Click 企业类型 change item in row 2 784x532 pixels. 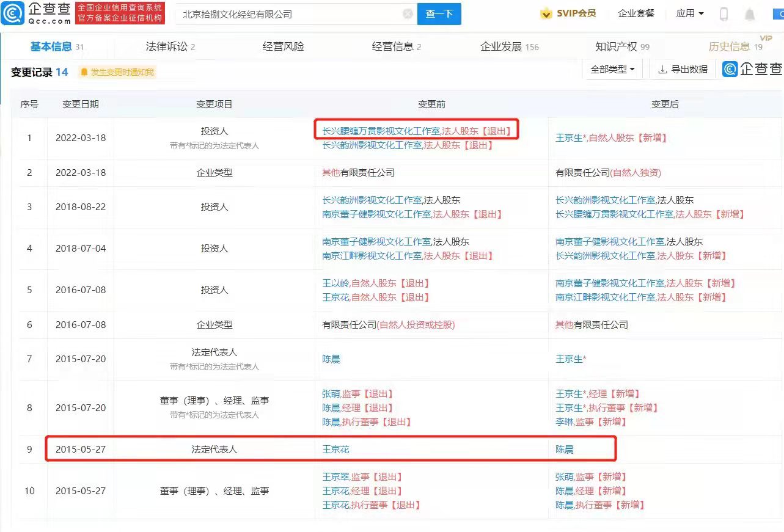coord(214,173)
